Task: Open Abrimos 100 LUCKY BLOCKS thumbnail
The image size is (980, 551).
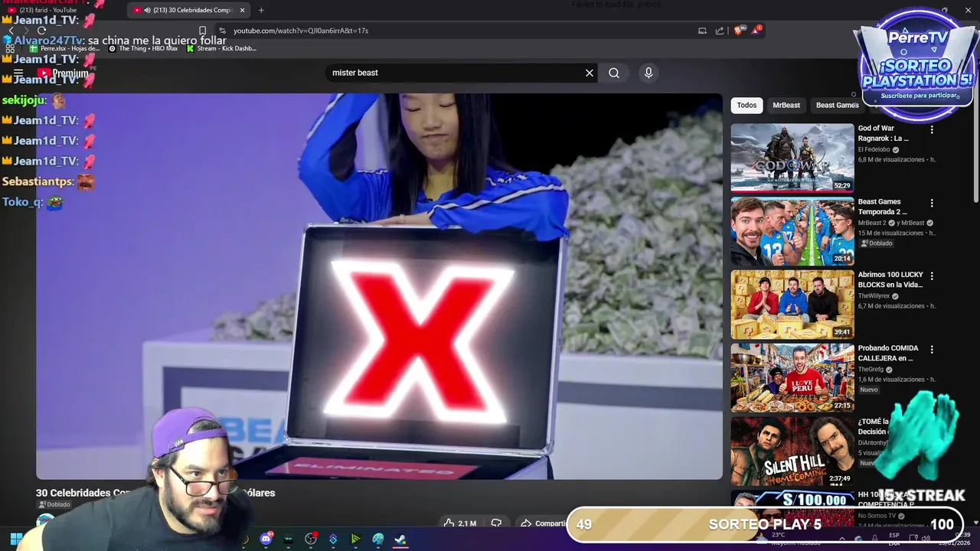Action: pos(792,304)
